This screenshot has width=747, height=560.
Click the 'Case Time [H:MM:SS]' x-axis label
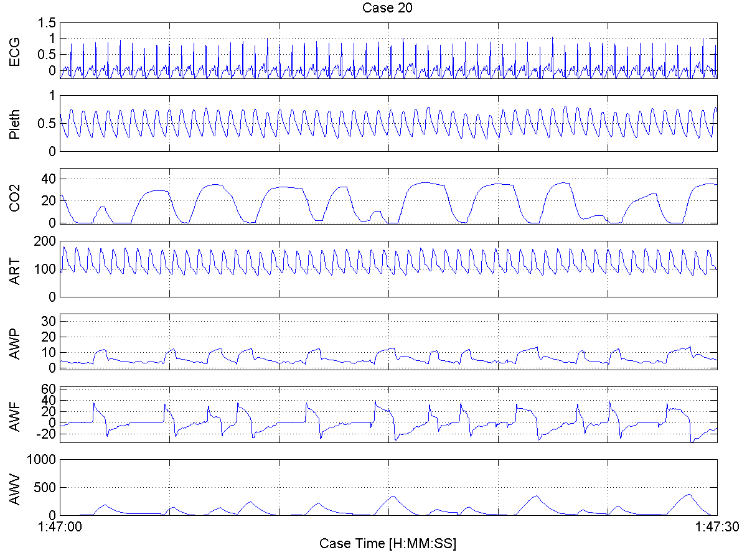[388, 543]
